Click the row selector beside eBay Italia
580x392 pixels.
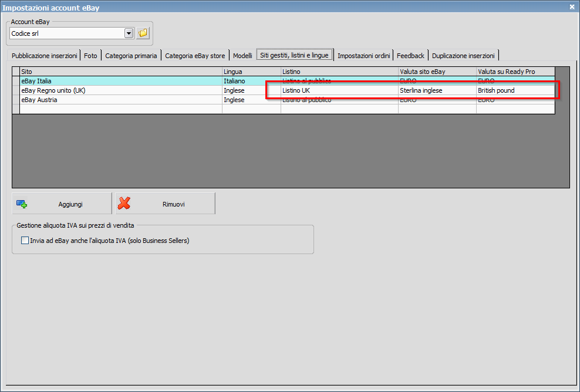(x=16, y=81)
